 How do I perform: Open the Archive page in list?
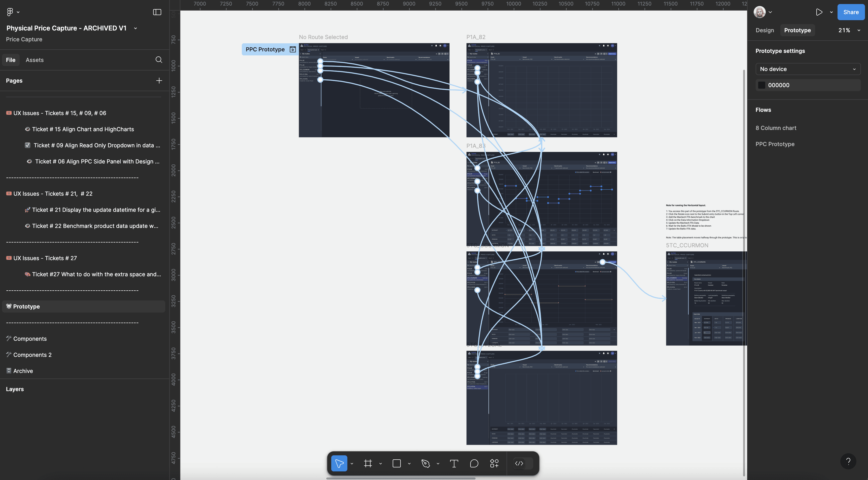[23, 371]
